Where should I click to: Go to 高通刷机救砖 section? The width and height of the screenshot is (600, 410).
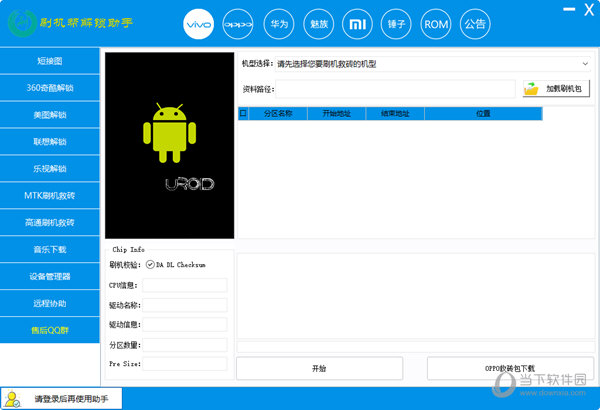click(x=50, y=222)
